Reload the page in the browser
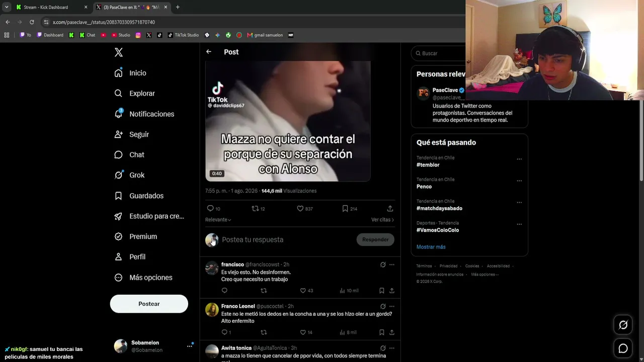644x362 pixels. tap(32, 22)
